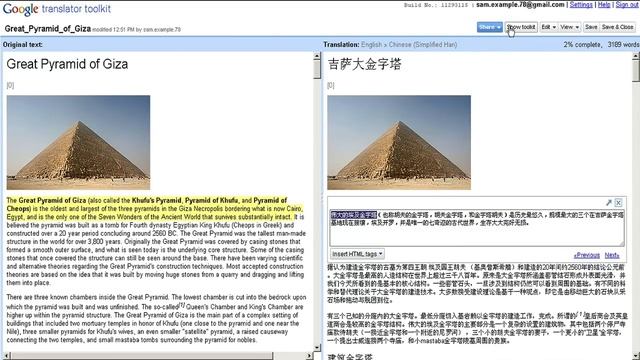Click the highlighted first sentence in original text
The width and height of the screenshot is (640, 360).
[155, 209]
